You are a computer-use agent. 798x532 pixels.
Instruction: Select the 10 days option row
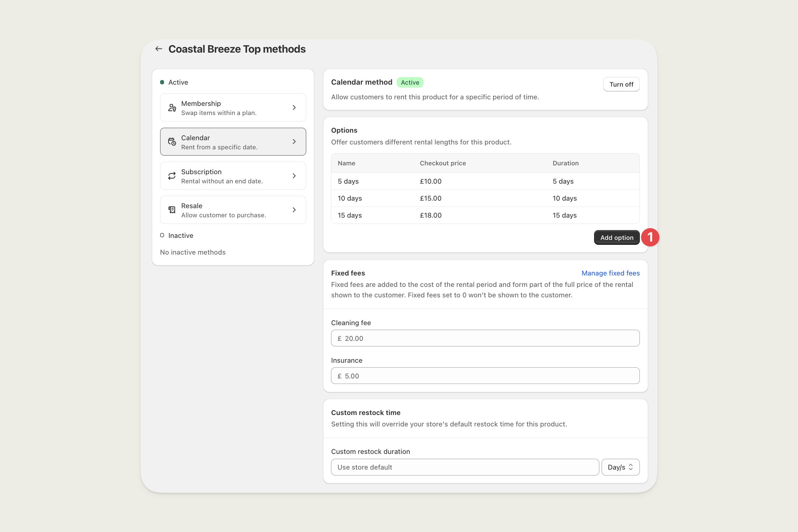click(485, 198)
